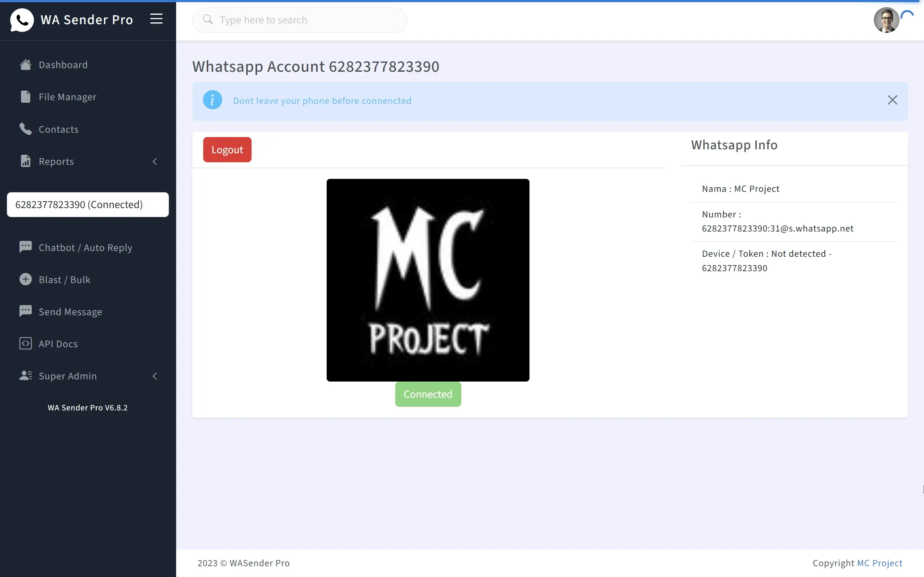Click the user profile avatar
This screenshot has width=924, height=577.
(x=886, y=20)
